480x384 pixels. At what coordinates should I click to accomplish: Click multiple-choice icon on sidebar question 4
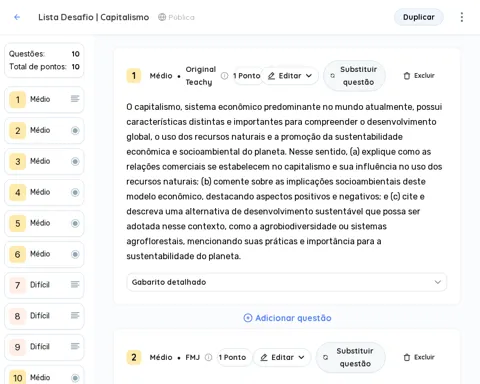pos(75,192)
